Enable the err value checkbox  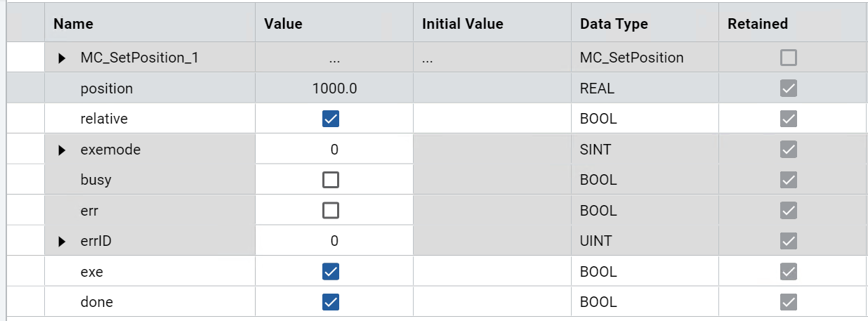(330, 211)
